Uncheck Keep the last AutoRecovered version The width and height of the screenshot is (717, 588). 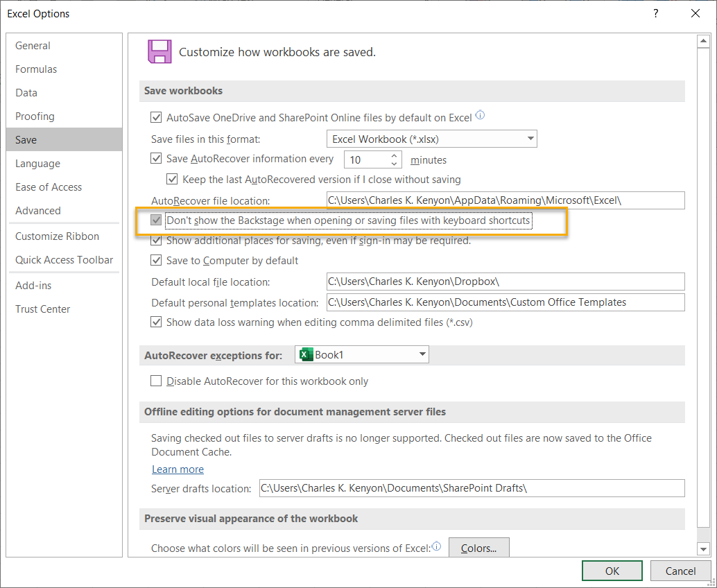172,179
